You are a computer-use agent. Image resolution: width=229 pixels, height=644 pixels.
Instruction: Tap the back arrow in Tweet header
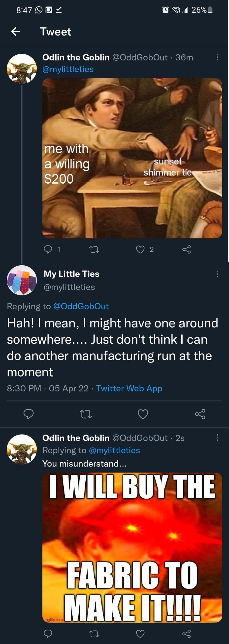(16, 32)
